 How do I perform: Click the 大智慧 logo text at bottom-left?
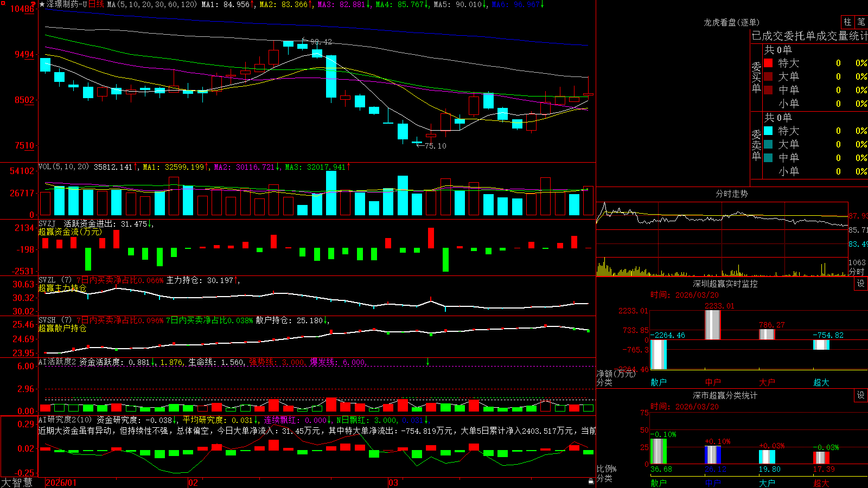tap(17, 483)
